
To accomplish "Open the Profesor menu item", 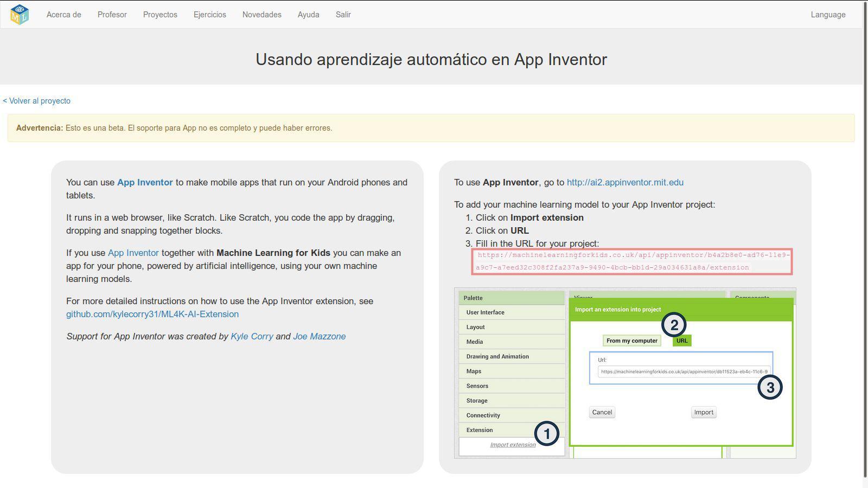I will [112, 15].
